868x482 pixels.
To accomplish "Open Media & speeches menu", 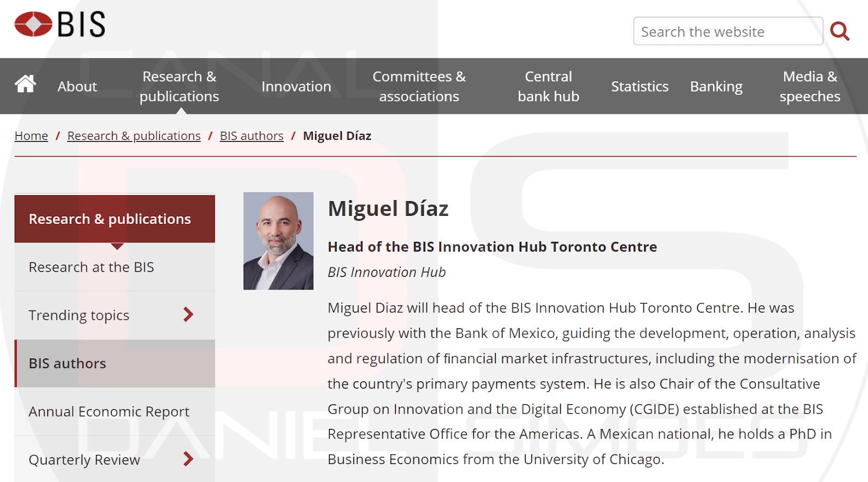I will pos(810,86).
